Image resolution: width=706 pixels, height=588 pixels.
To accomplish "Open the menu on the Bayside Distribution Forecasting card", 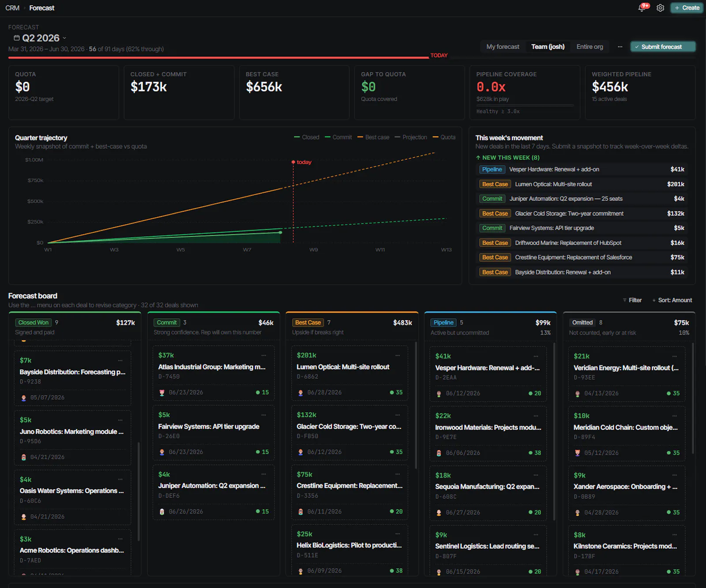I will [x=120, y=361].
